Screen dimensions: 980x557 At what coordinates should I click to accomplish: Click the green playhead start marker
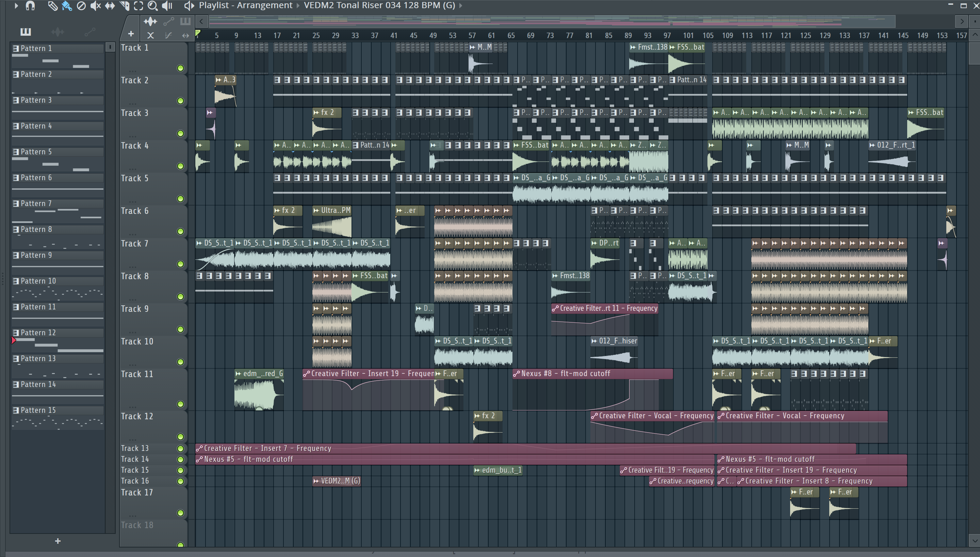pyautogui.click(x=197, y=34)
